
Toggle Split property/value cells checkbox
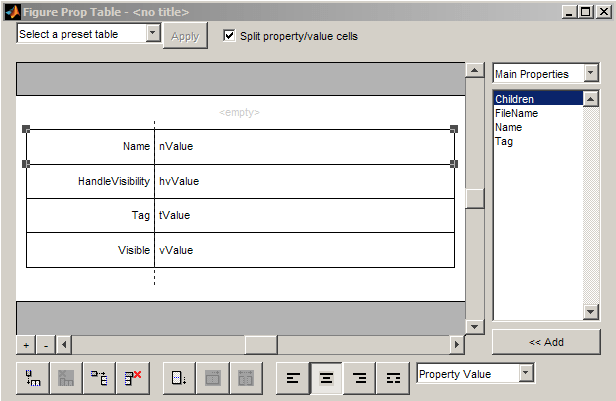(229, 36)
